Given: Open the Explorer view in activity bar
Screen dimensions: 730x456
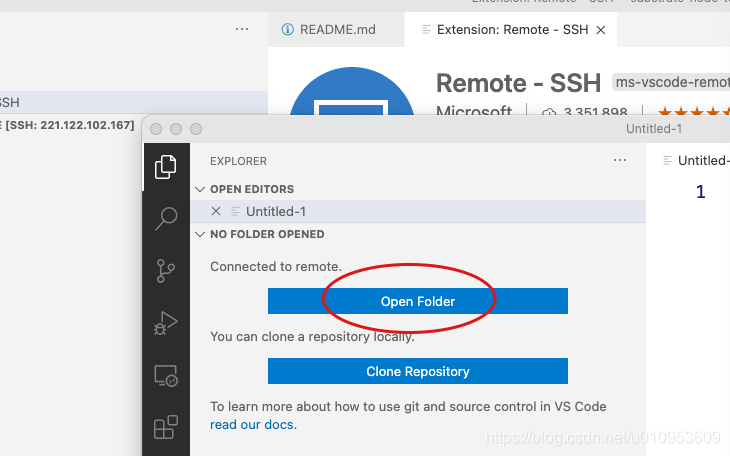Looking at the screenshot, I should [166, 167].
